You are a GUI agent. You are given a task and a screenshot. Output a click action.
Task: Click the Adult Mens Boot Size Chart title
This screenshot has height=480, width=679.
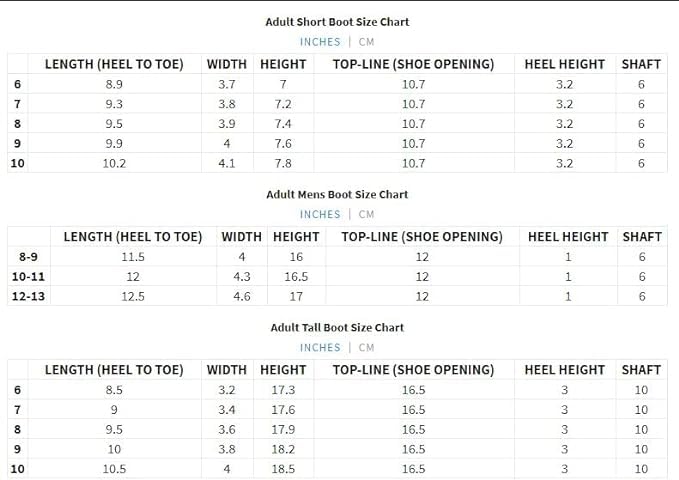337,194
